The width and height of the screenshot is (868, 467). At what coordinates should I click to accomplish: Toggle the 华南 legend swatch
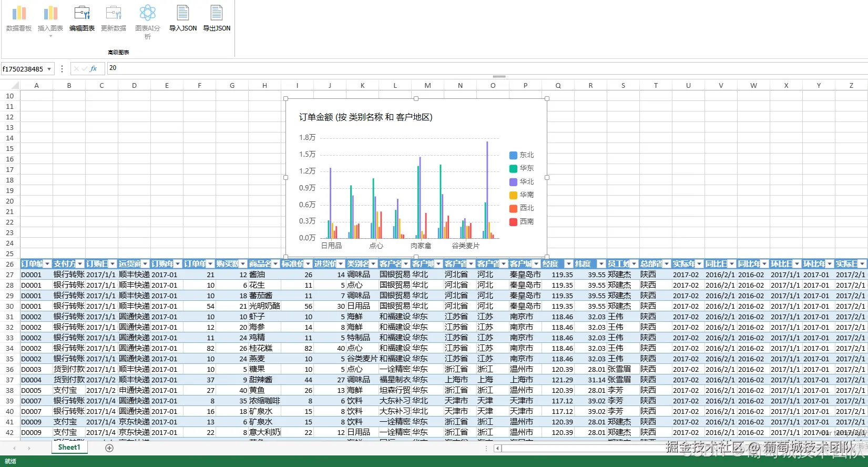click(513, 195)
